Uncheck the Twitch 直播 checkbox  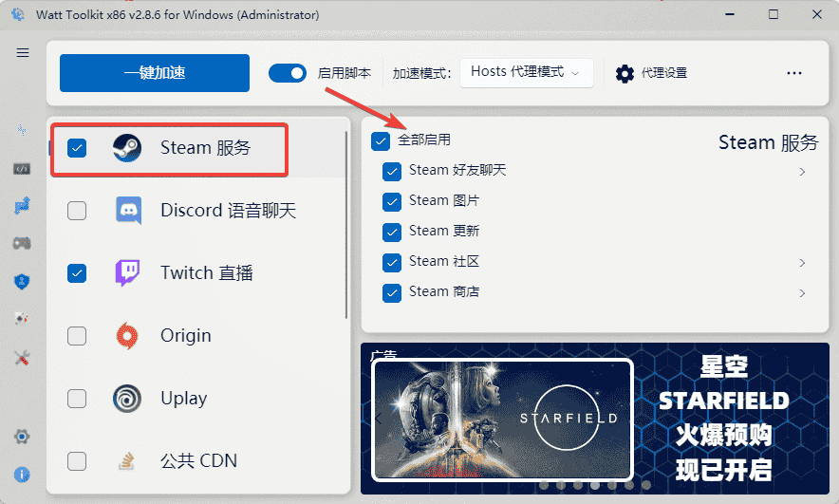click(x=77, y=273)
